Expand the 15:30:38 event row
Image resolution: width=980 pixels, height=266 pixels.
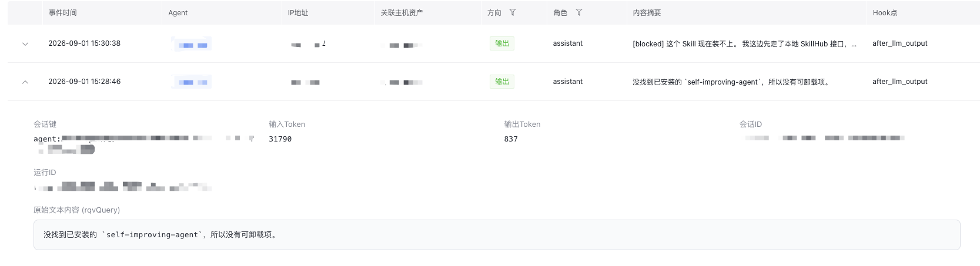pos(25,44)
